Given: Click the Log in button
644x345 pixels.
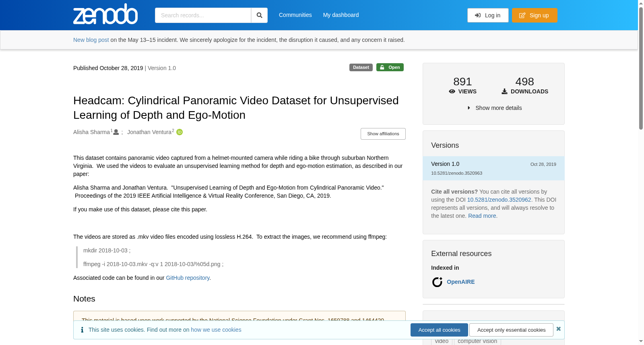Looking at the screenshot, I should [488, 15].
